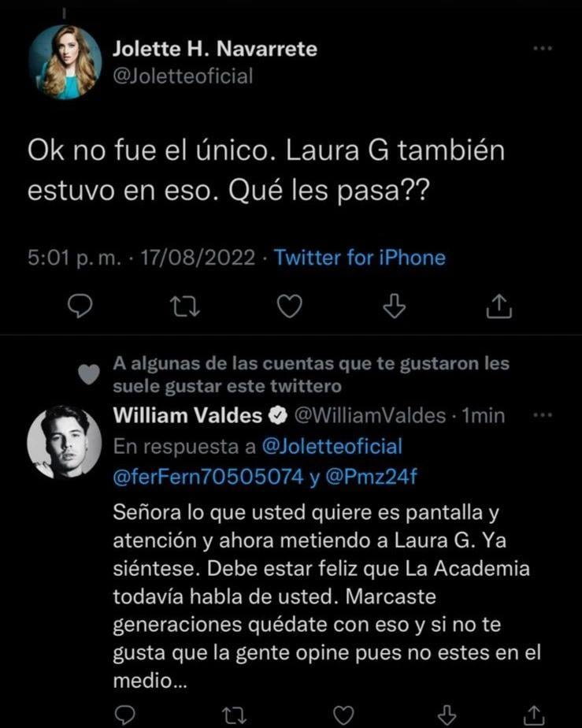Screen dimensions: 582x728
Task: Open more options for William Valdes reply
Action: point(543,415)
